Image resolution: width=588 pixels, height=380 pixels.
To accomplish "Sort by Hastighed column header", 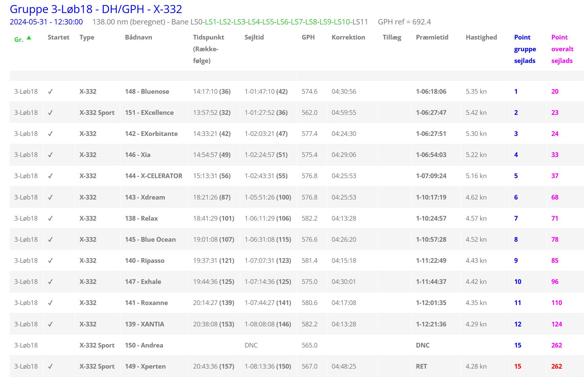I will coord(481,37).
